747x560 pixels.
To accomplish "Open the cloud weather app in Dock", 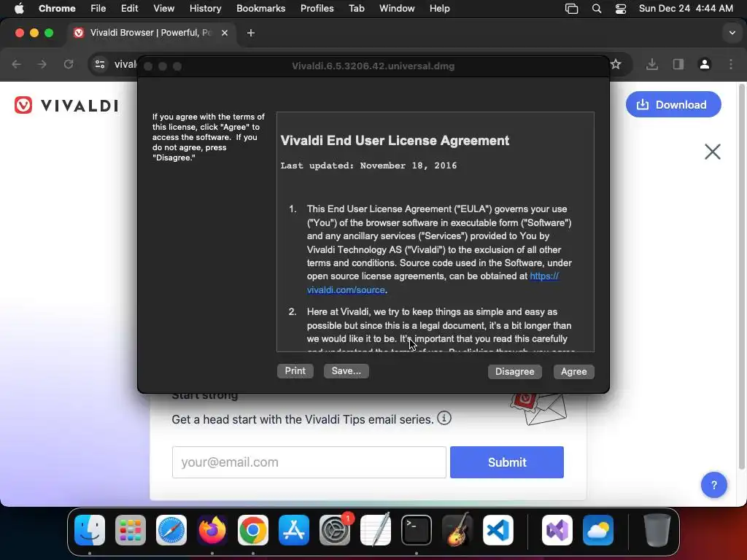I will pyautogui.click(x=598, y=530).
